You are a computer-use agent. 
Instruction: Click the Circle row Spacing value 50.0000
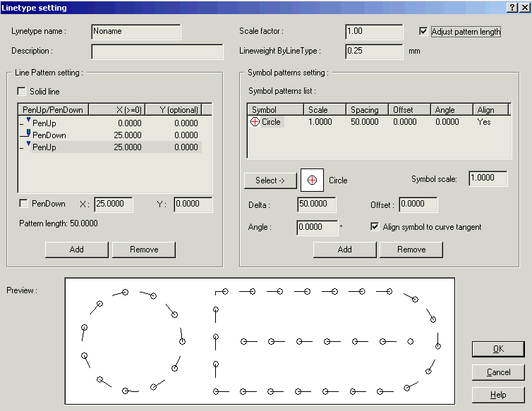click(x=364, y=122)
